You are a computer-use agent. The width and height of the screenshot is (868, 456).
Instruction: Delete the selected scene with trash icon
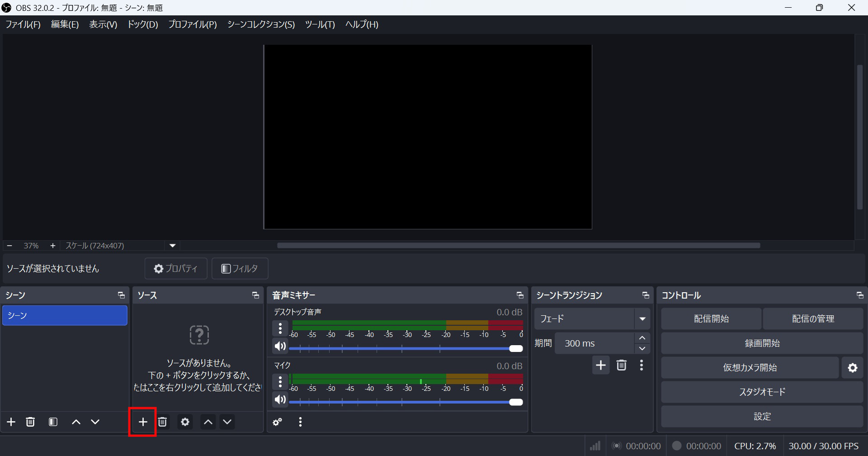coord(30,422)
